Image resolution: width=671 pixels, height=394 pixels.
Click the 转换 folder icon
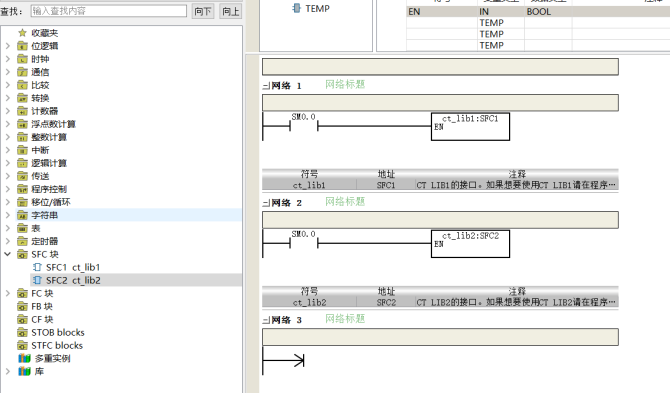pyautogui.click(x=22, y=98)
